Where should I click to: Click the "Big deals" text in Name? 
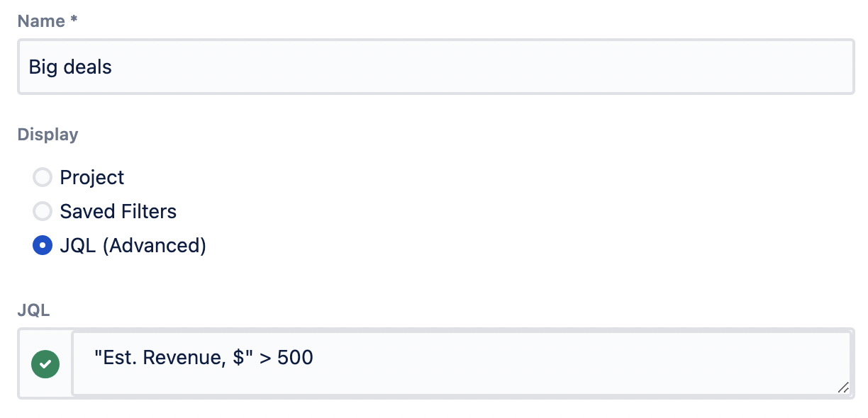click(x=70, y=67)
